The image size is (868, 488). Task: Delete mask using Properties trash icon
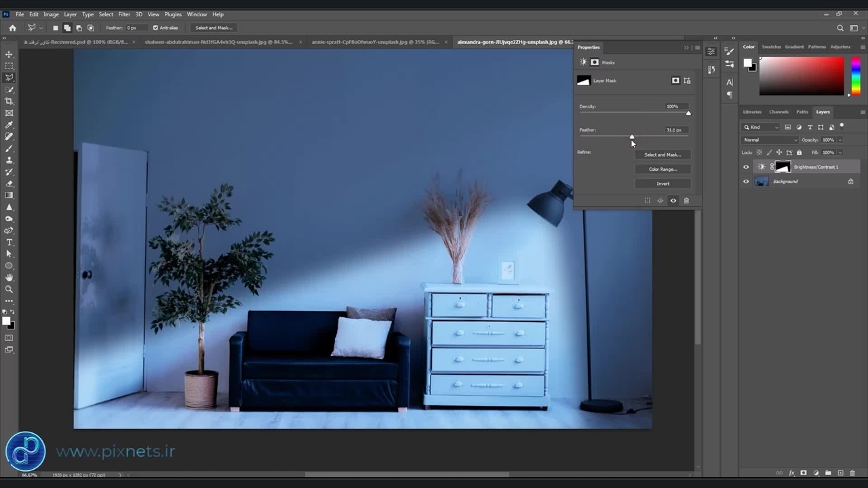[x=686, y=201]
